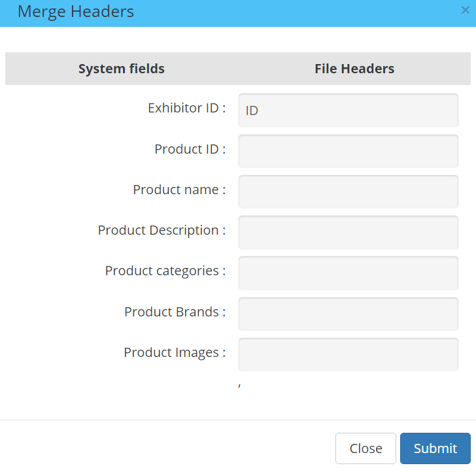Click the File Headers column heading
The image size is (476, 472).
click(354, 69)
